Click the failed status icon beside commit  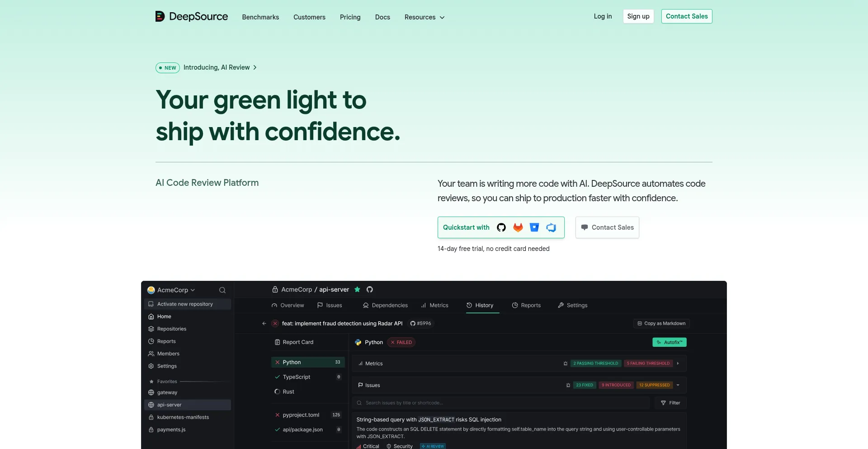[275, 323]
